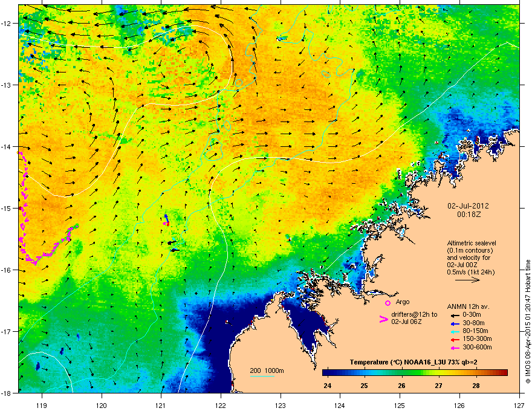Click the 'ANMN 12h av.' legend heading
The width and height of the screenshot is (532, 411).
click(468, 307)
